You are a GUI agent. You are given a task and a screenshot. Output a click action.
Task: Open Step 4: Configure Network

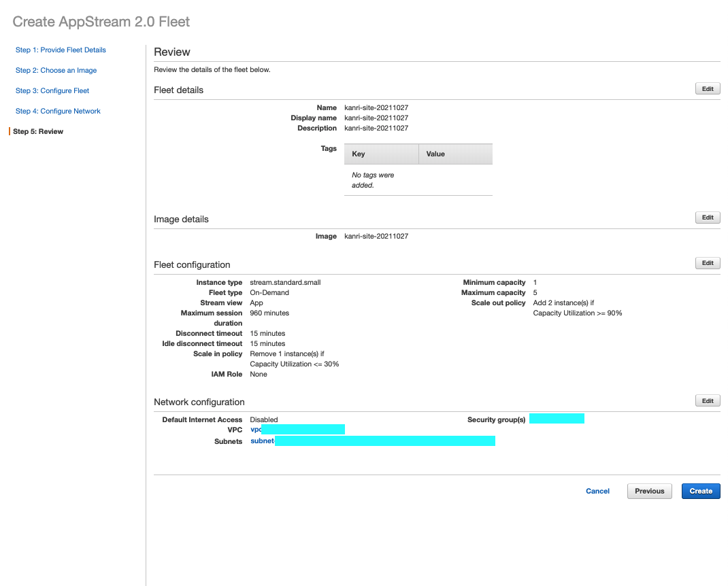point(58,111)
